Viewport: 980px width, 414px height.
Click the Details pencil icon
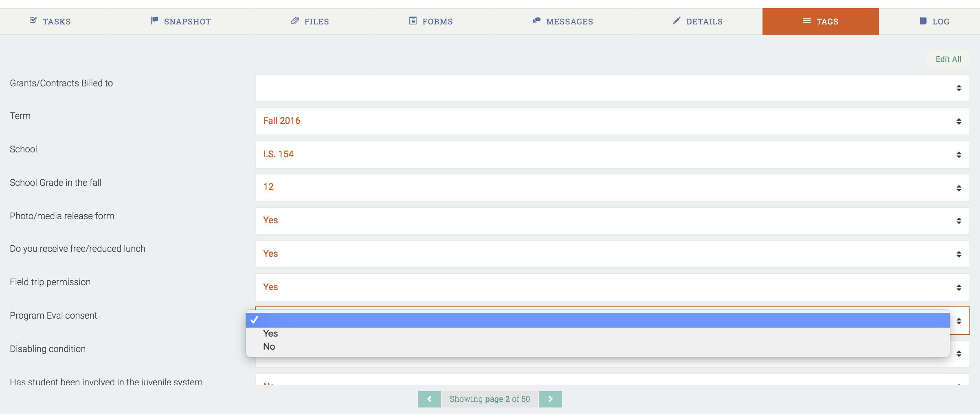tap(677, 20)
